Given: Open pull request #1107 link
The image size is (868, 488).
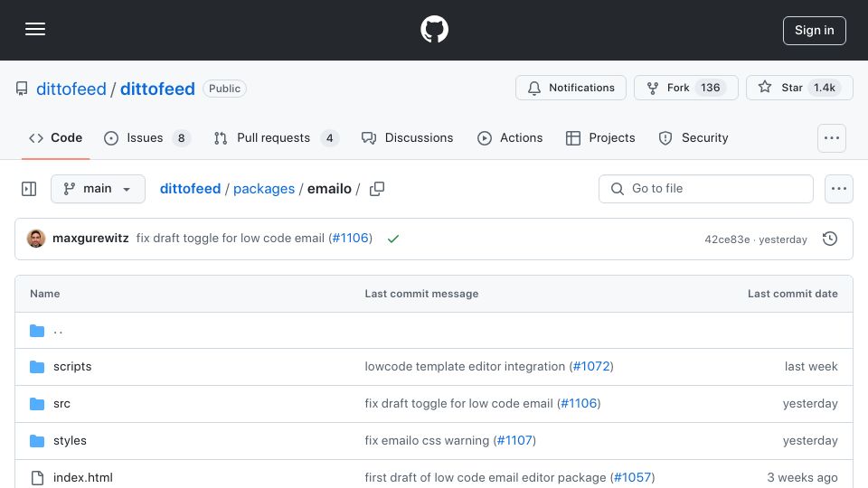Looking at the screenshot, I should [514, 440].
